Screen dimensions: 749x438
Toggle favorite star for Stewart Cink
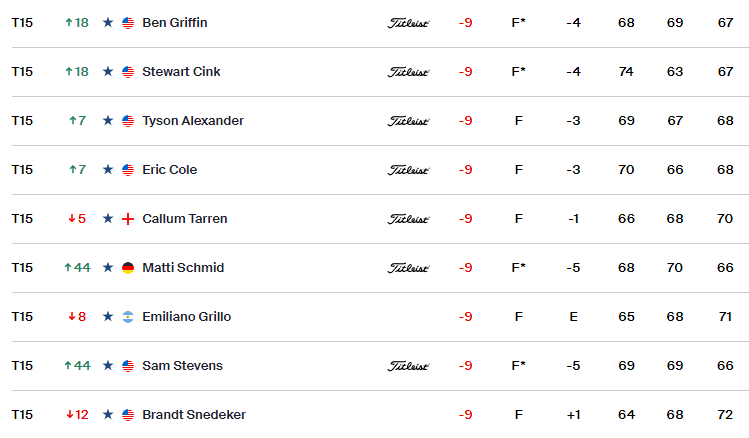coord(108,72)
